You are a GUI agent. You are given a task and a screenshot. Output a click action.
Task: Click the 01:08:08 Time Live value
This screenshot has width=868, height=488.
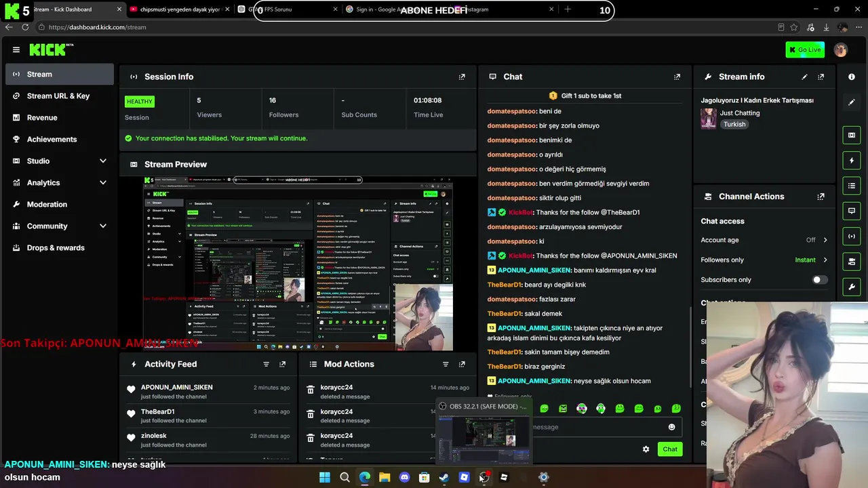tap(428, 100)
